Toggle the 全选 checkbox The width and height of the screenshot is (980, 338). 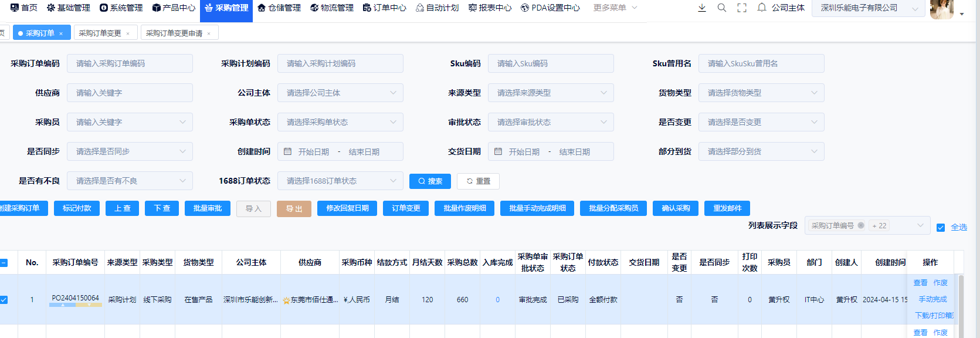[941, 228]
